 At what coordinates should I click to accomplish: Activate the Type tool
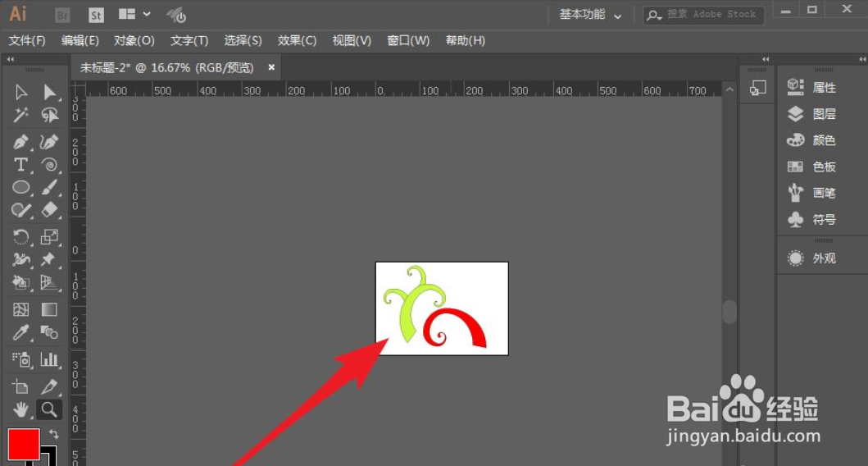tap(21, 165)
